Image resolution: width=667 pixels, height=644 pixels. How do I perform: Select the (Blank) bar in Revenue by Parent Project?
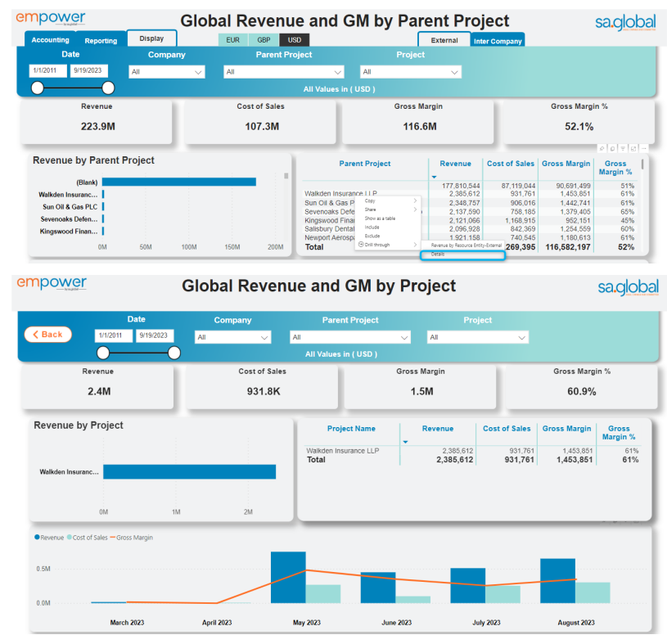pyautogui.click(x=179, y=182)
